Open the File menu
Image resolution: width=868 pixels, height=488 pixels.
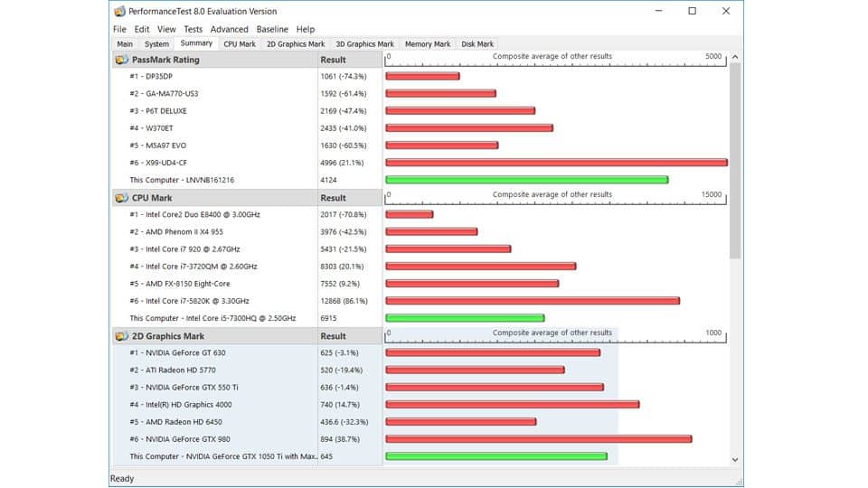119,29
